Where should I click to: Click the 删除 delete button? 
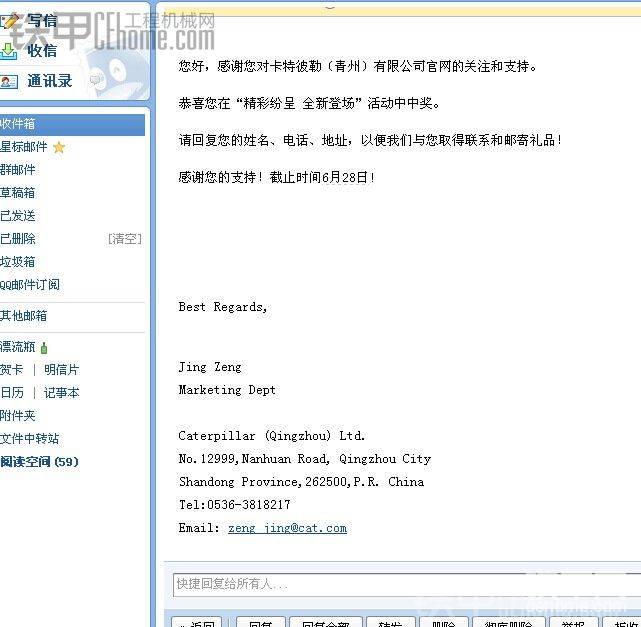444,622
